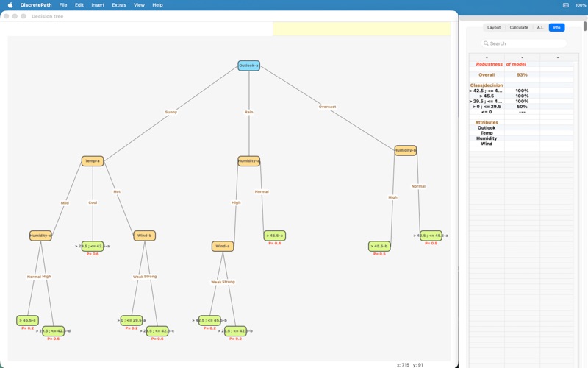Click the Strong label below Wind-a
This screenshot has width=588, height=368.
pos(229,282)
